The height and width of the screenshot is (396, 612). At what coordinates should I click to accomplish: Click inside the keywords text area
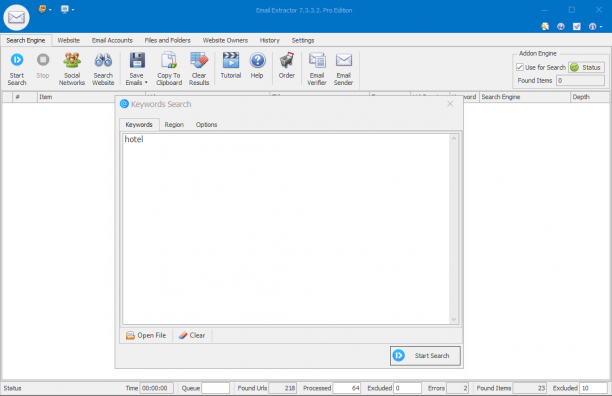pyautogui.click(x=286, y=229)
